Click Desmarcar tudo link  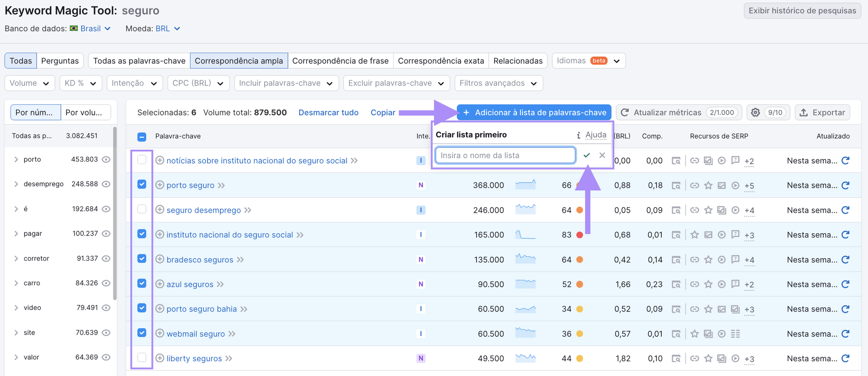pyautogui.click(x=328, y=113)
